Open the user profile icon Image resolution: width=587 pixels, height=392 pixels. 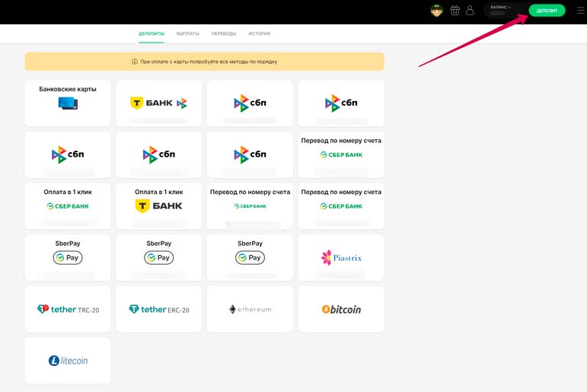tap(470, 11)
